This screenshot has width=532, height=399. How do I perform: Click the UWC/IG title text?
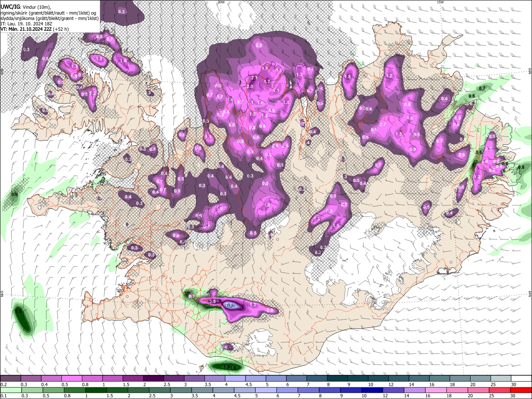pyautogui.click(x=10, y=6)
